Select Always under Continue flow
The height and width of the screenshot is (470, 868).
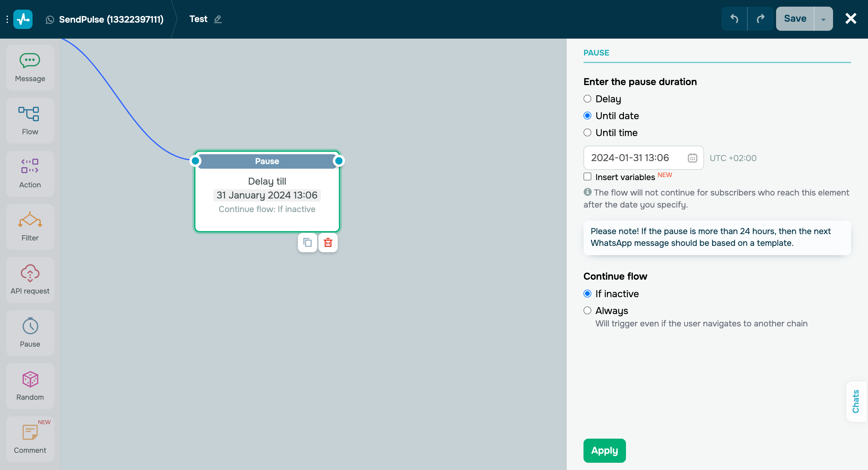pos(587,310)
